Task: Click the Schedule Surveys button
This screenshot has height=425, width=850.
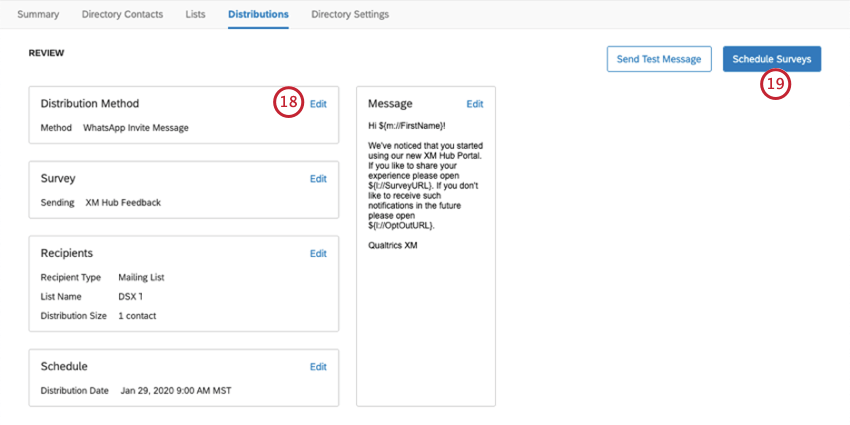Action: pos(771,59)
